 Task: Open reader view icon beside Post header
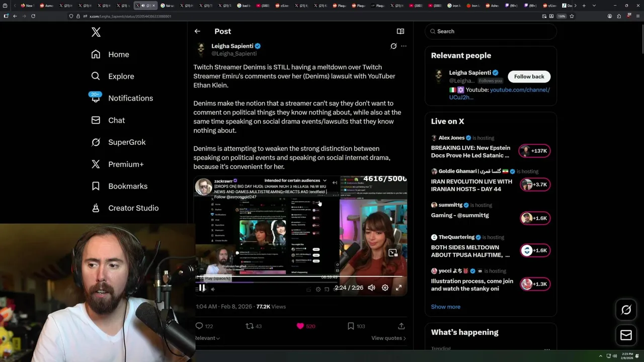point(400,31)
